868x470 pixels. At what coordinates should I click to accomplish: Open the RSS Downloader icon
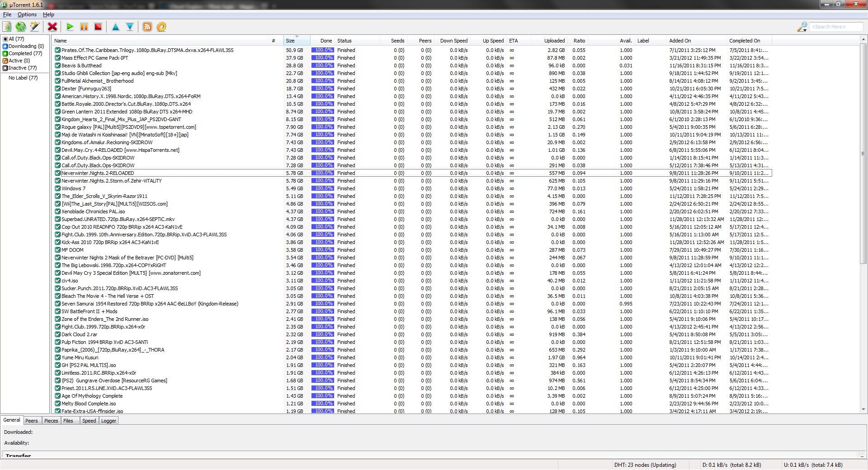click(x=147, y=27)
